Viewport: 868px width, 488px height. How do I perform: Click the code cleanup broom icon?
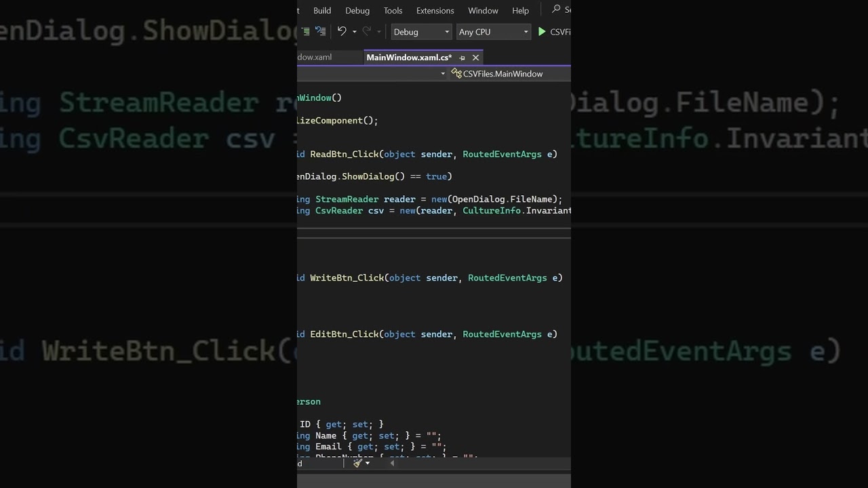357,464
